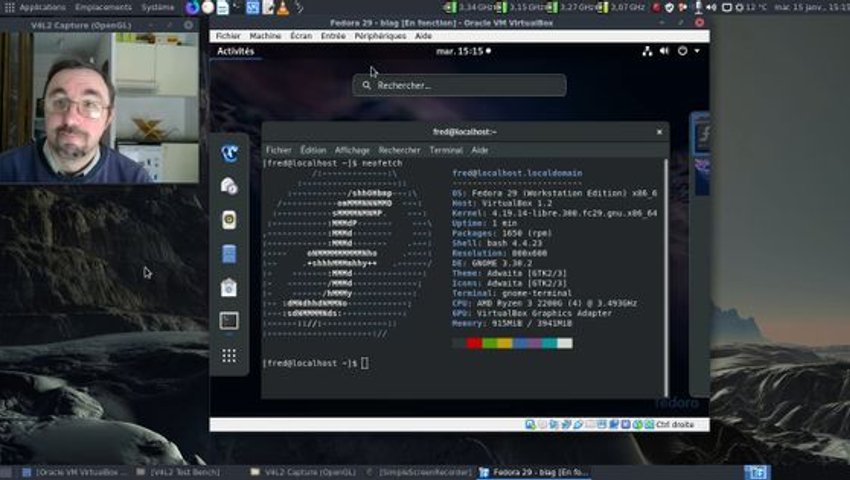Viewport: 850px width, 480px height.
Task: Click Activités in the GNOME top bar
Action: pyautogui.click(x=235, y=51)
